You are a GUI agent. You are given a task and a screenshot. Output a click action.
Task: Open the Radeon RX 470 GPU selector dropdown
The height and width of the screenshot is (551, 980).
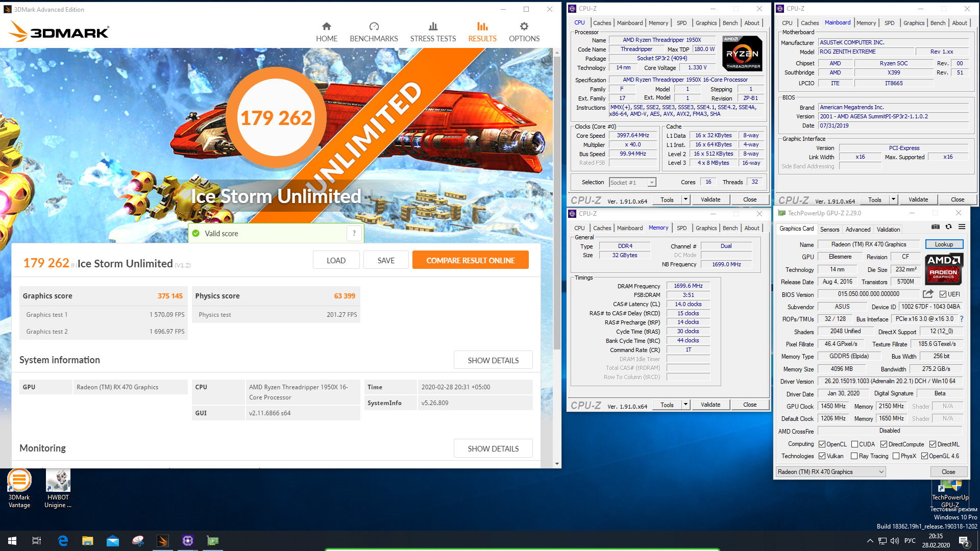tap(830, 472)
